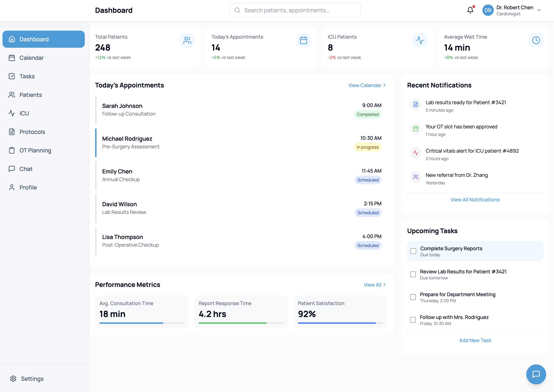Screen dimensions: 554x392
Task: Click View All Notifications link
Action: pyautogui.click(x=475, y=200)
